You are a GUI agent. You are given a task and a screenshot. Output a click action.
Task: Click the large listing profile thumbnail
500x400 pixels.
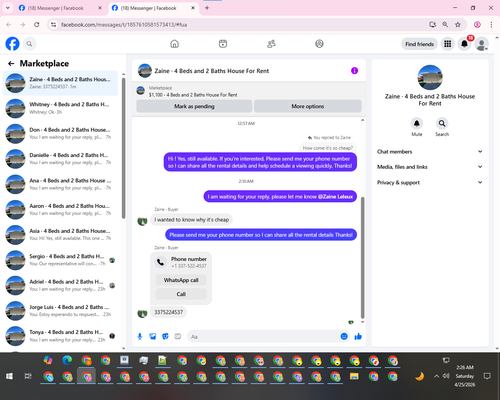tap(430, 77)
